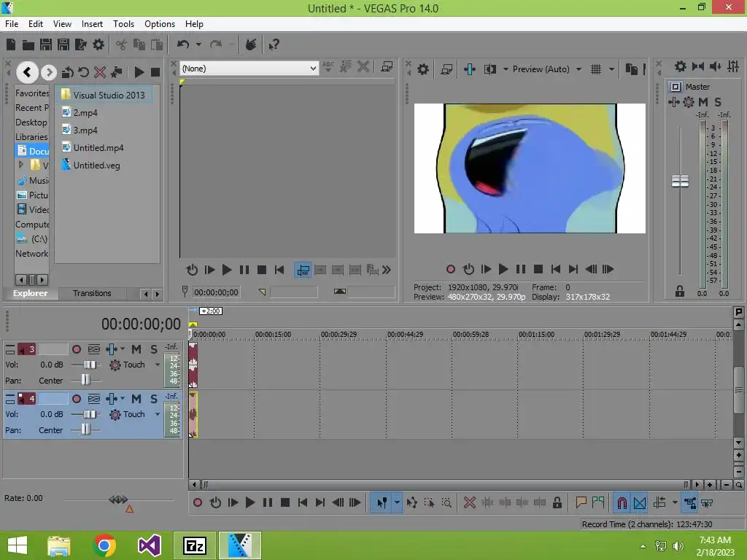
Task: Open track 4 automation mode dropdown
Action: [x=158, y=414]
